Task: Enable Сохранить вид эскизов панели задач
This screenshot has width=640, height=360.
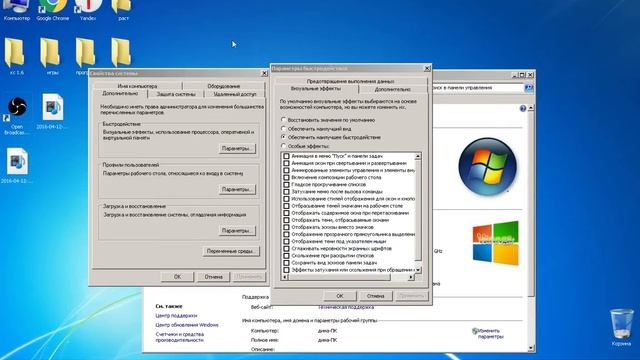Action: [287, 263]
